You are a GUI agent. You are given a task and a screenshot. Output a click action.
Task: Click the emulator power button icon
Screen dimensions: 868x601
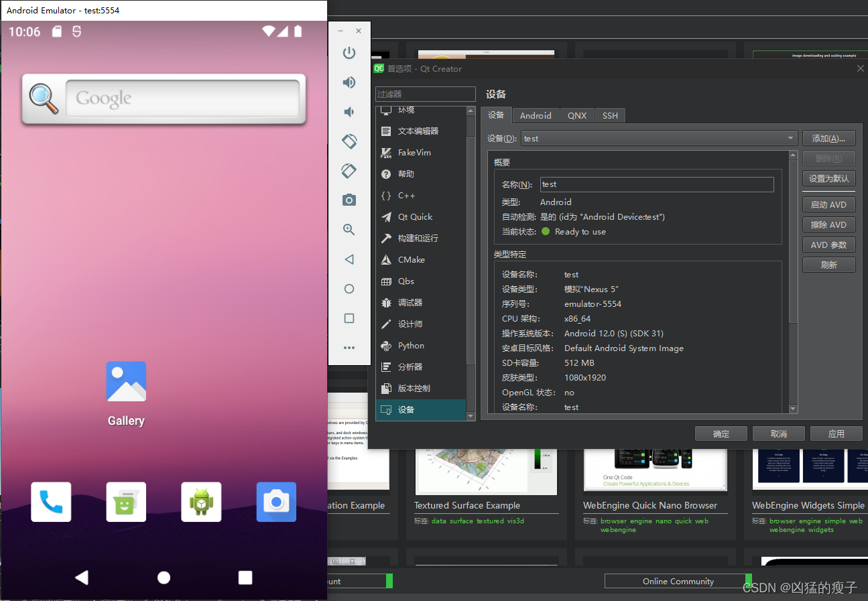(349, 53)
